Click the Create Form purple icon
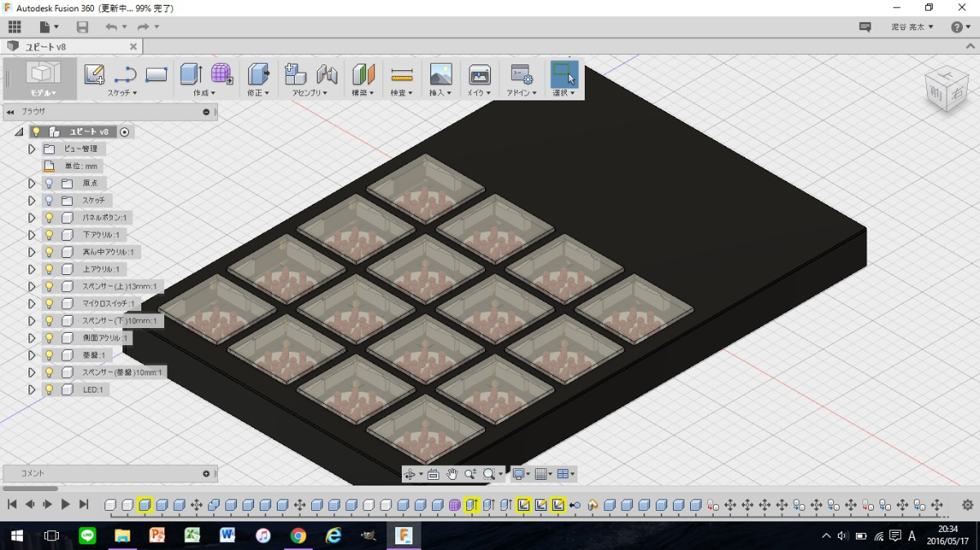 point(221,74)
